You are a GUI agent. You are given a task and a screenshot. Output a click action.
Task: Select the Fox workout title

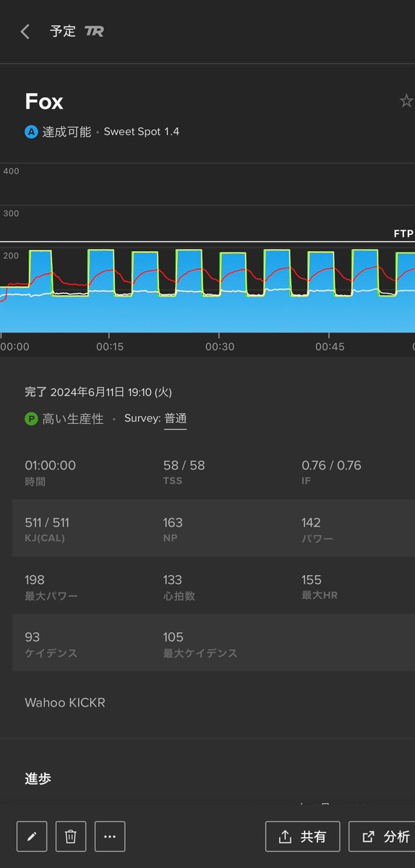pos(44,101)
